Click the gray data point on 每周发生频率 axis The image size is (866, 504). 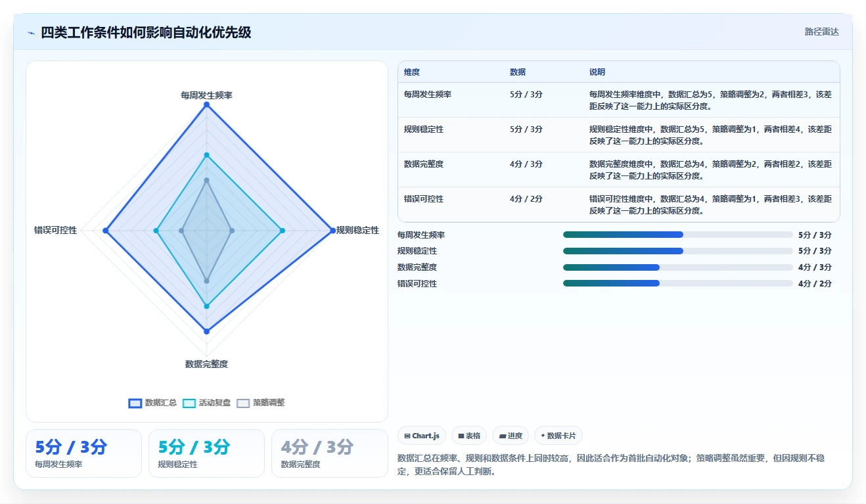click(x=206, y=180)
